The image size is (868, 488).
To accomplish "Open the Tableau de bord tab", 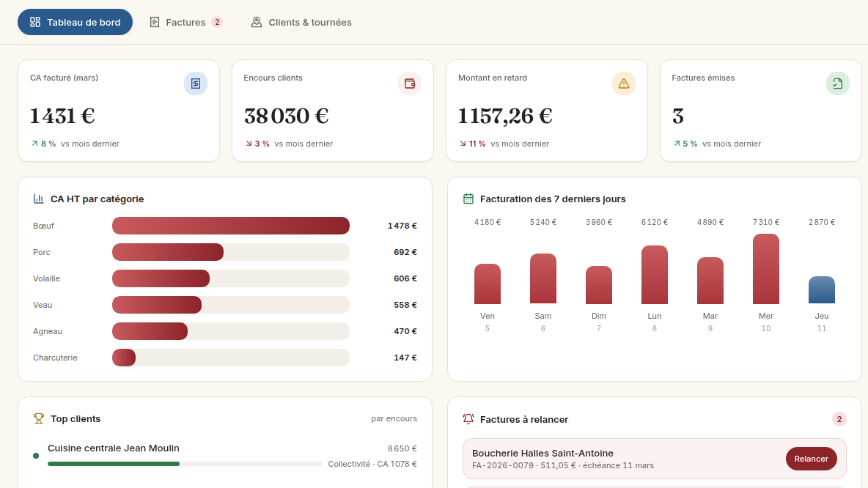I will click(x=75, y=22).
